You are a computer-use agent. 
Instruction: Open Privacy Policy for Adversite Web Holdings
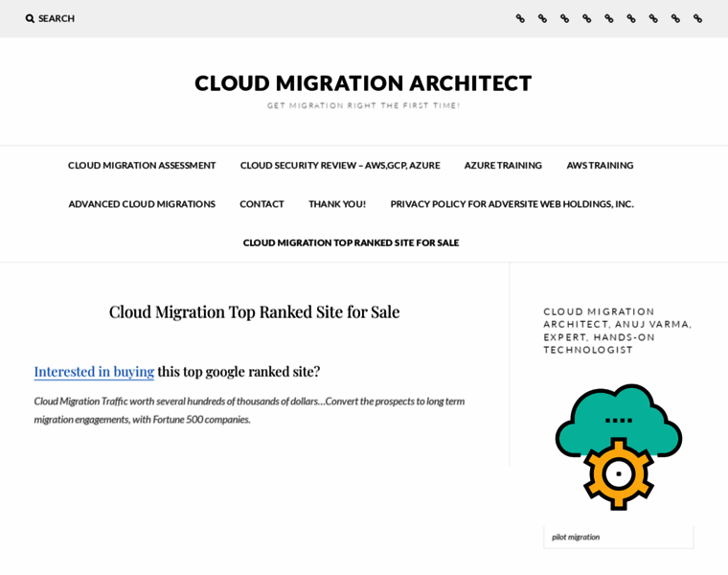[x=512, y=204]
